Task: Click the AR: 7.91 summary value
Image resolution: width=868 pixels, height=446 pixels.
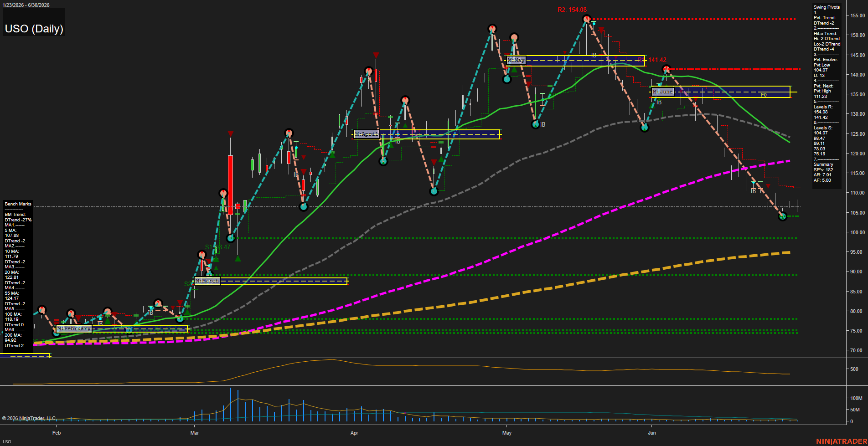Action: click(822, 175)
